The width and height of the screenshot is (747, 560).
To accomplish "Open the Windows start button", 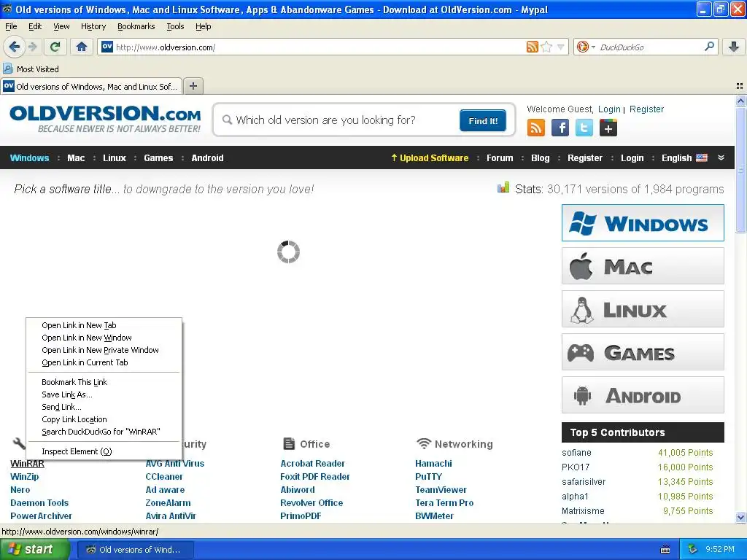I will 35,549.
